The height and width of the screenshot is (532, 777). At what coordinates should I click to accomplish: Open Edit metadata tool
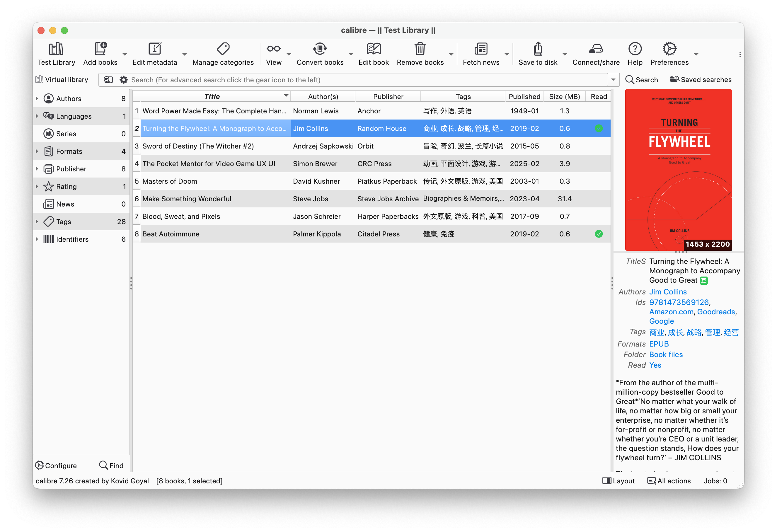click(154, 49)
